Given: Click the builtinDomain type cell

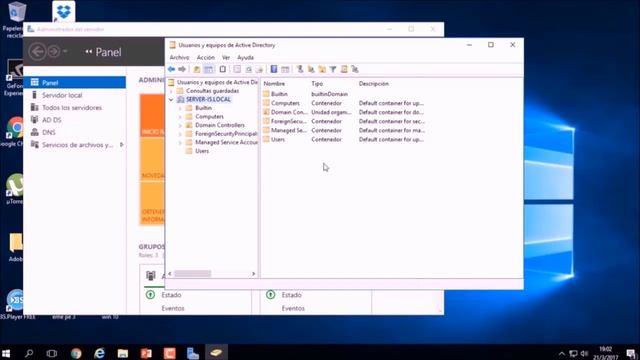Looking at the screenshot, I should (329, 94).
